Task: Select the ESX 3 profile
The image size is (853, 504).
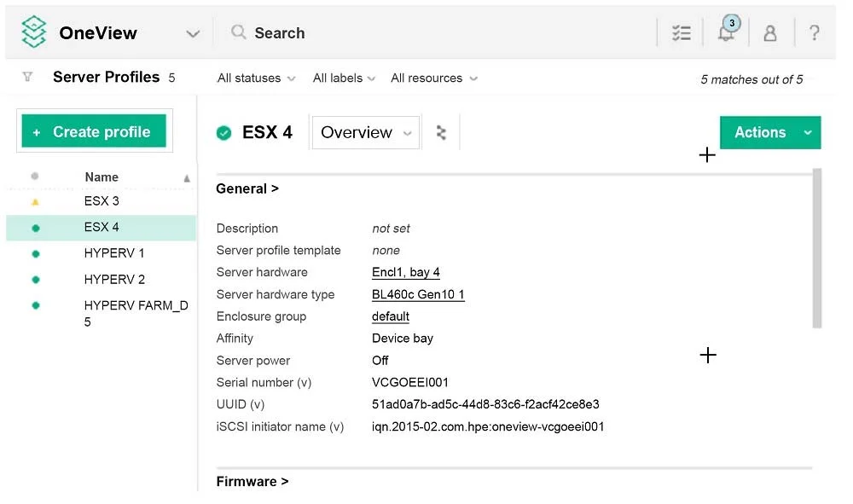Action: click(102, 201)
